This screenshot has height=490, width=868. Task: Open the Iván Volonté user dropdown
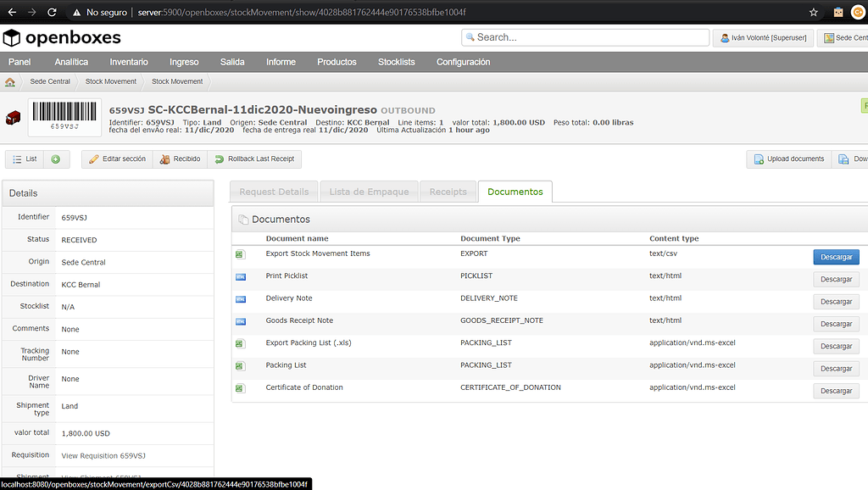[764, 38]
